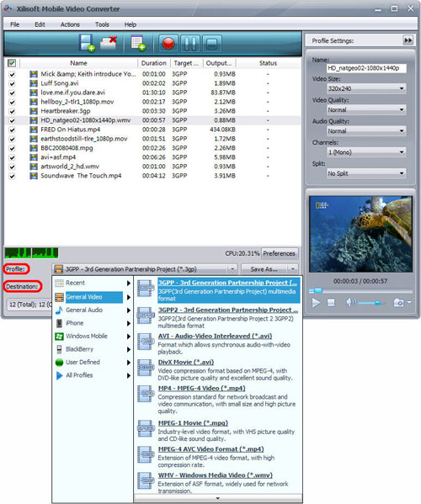Screen dimensions: 421x504
Task: Open the Preferences button
Action: click(x=279, y=253)
